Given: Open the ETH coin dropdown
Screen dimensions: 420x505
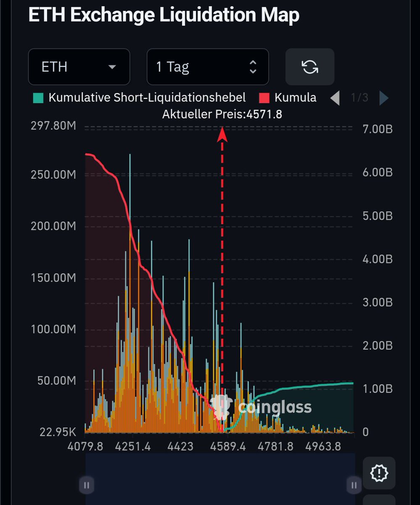Looking at the screenshot, I should point(79,67).
